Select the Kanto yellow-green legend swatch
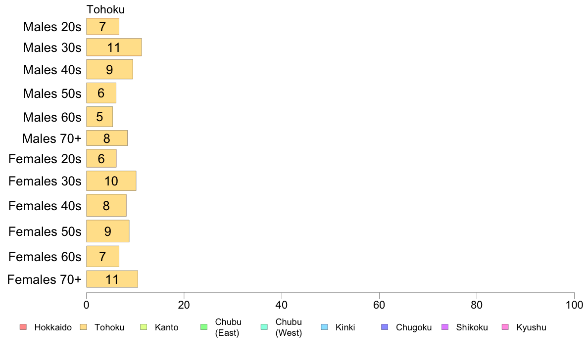 pos(144,327)
